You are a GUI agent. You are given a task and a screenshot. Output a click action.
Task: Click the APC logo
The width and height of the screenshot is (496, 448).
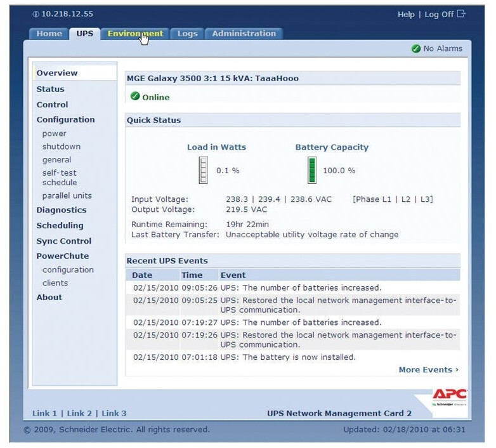pyautogui.click(x=449, y=397)
